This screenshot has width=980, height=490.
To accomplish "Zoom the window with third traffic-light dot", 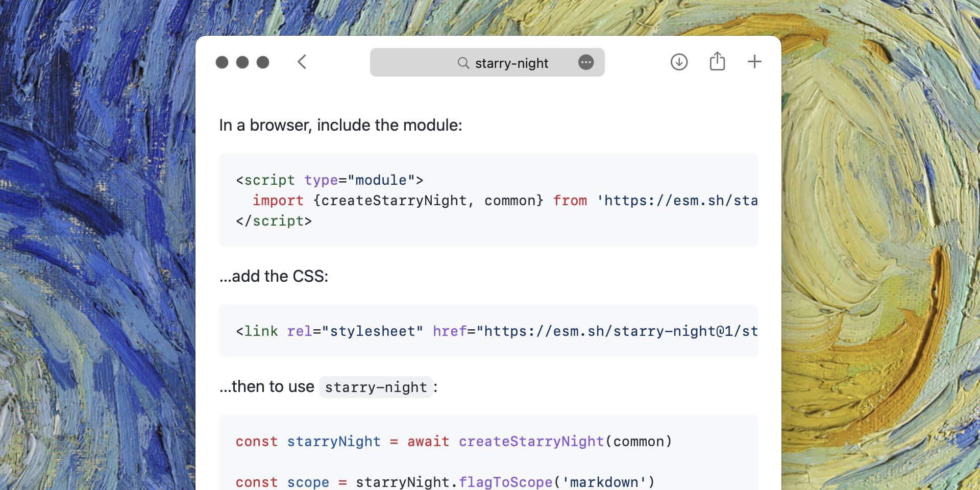I will pos(263,62).
